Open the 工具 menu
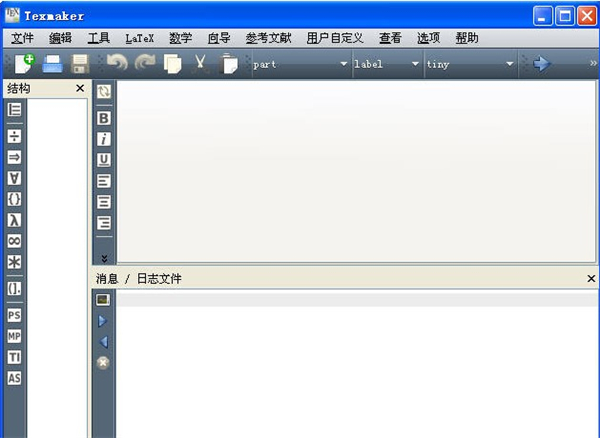This screenshot has width=600, height=438. 99,38
